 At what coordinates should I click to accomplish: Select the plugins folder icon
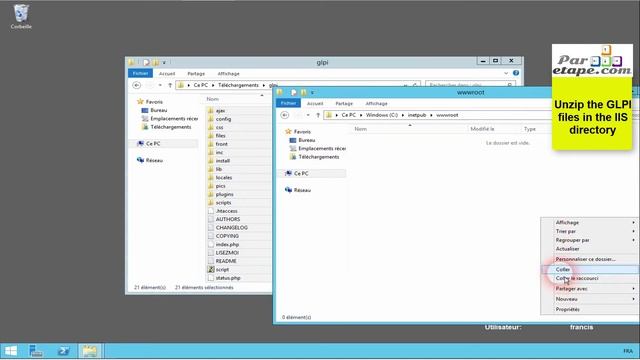pos(211,194)
